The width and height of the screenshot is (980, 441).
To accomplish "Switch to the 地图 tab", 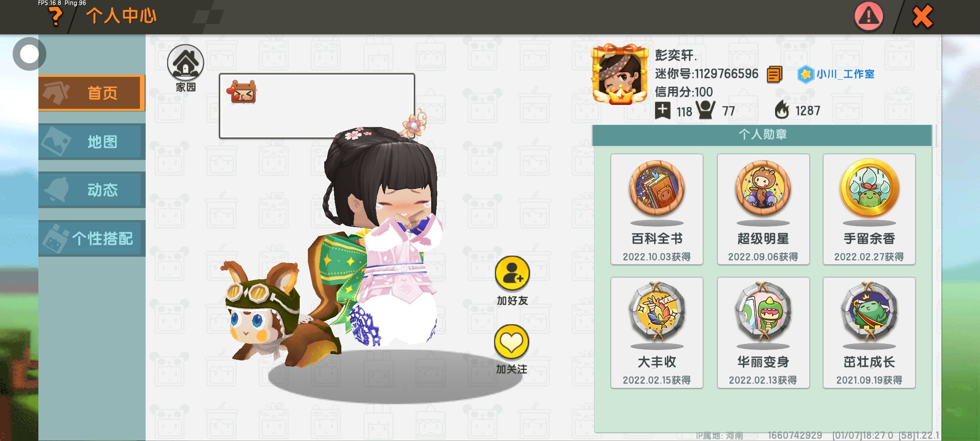I will [x=92, y=142].
